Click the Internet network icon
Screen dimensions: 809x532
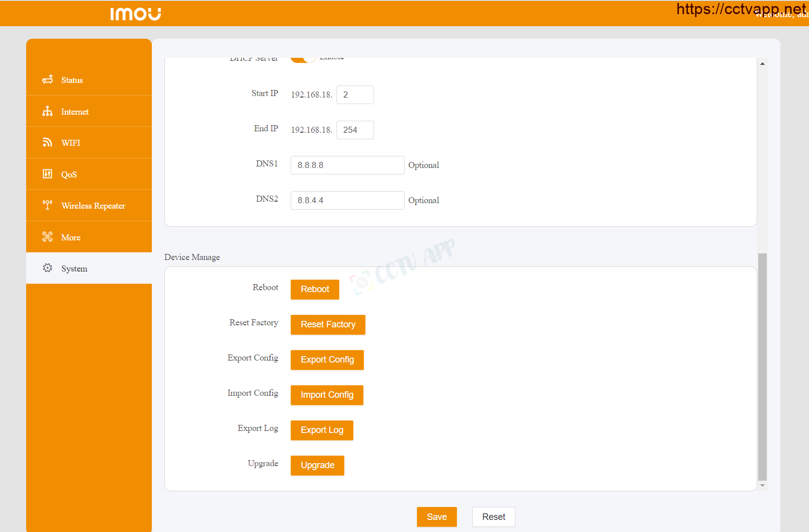(47, 112)
